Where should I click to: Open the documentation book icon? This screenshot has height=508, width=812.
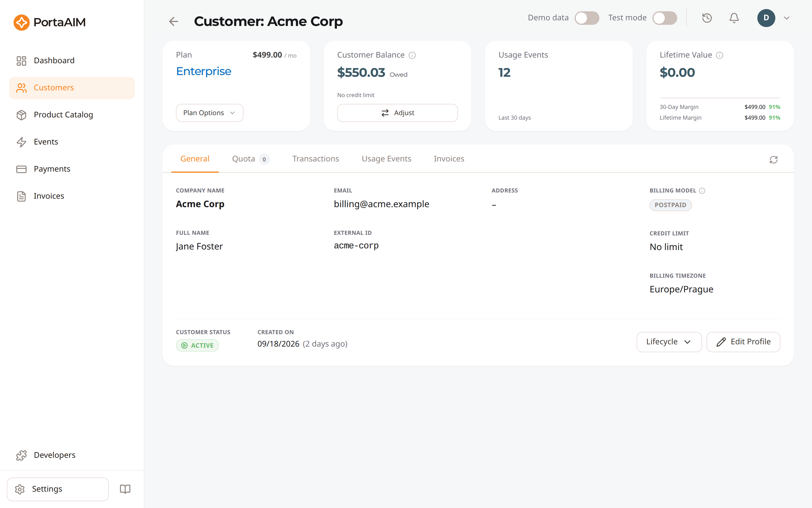[x=125, y=489]
